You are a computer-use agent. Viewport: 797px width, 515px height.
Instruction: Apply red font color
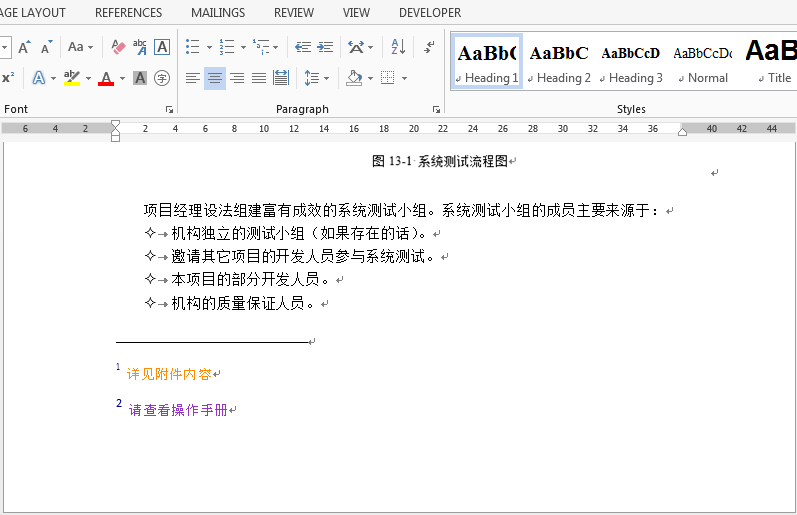[106, 78]
